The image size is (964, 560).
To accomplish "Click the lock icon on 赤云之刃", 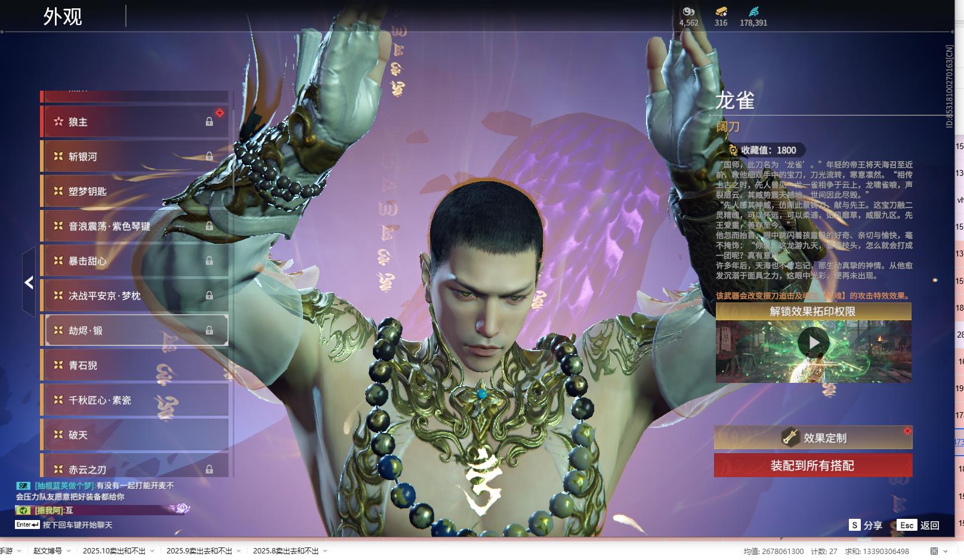I will coord(209,469).
